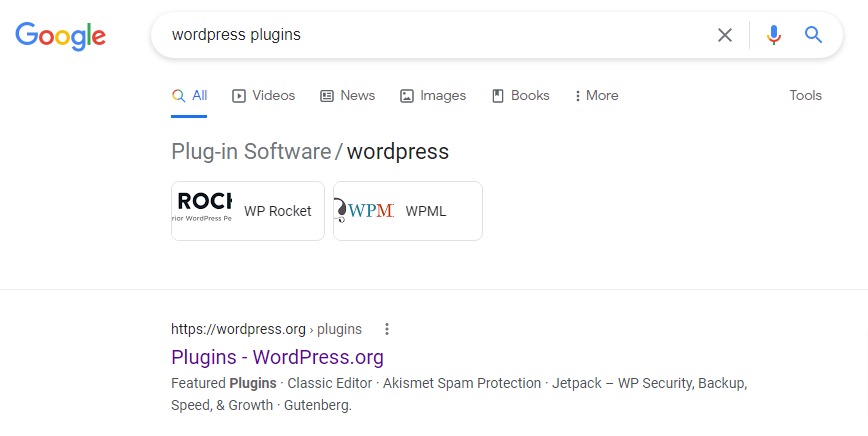
Task: Click the WPML logo thumbnail
Action: click(364, 210)
